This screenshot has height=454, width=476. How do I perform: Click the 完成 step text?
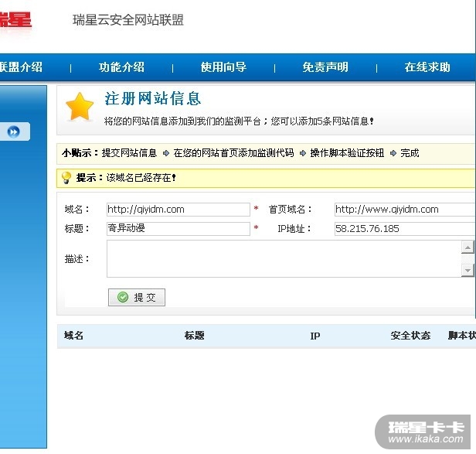click(410, 153)
